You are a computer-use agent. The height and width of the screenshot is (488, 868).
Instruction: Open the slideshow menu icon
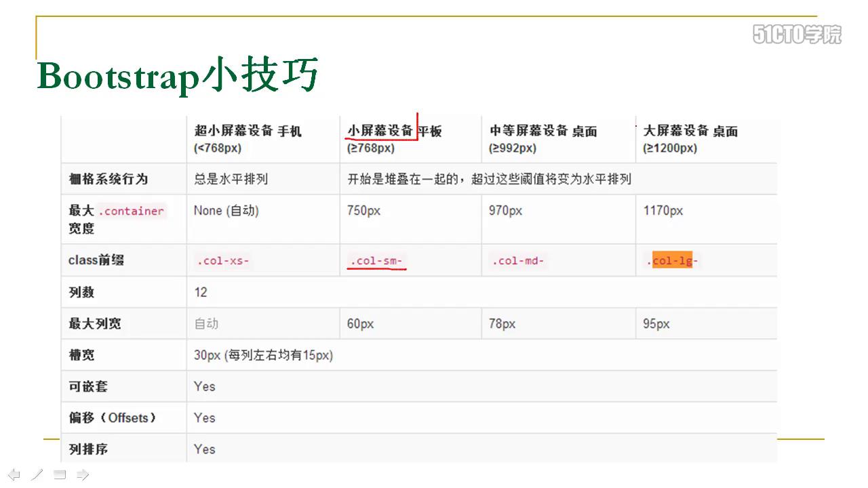tap(60, 474)
